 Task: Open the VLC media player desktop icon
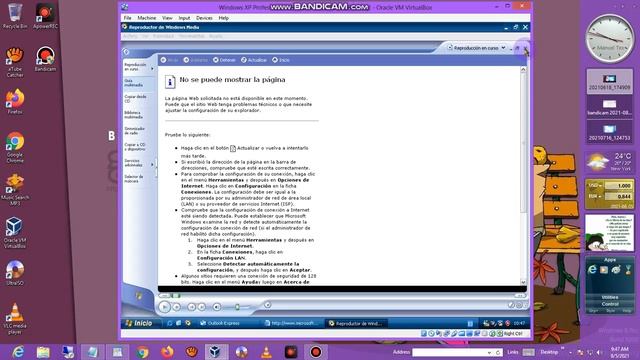pos(15,318)
